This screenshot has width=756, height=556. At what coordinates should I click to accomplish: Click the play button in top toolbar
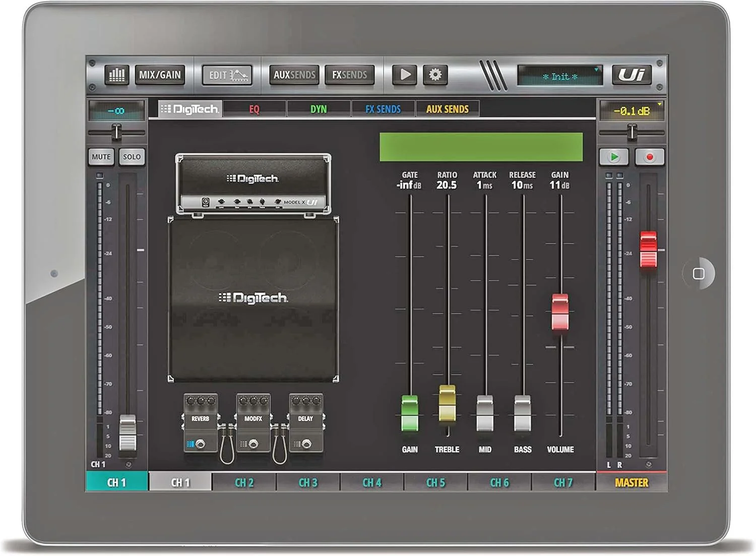point(405,75)
